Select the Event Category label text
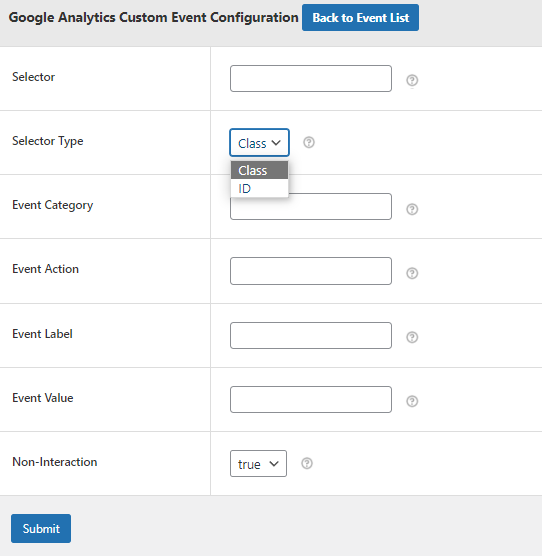The height and width of the screenshot is (556, 542). click(x=52, y=205)
